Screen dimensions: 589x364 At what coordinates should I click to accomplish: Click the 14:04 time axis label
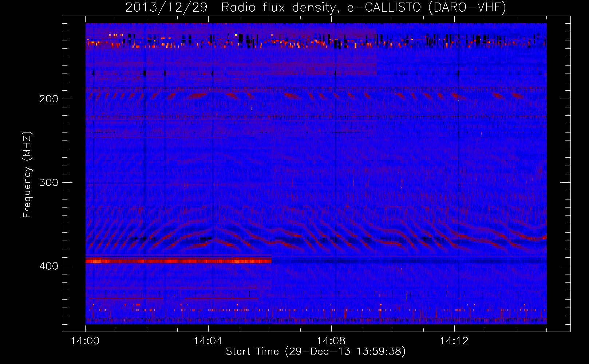pyautogui.click(x=208, y=341)
